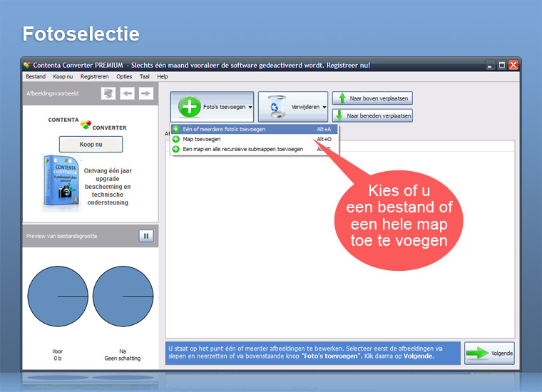Expand the Verwijderen dropdown arrow
This screenshot has height=392, width=542.
324,107
